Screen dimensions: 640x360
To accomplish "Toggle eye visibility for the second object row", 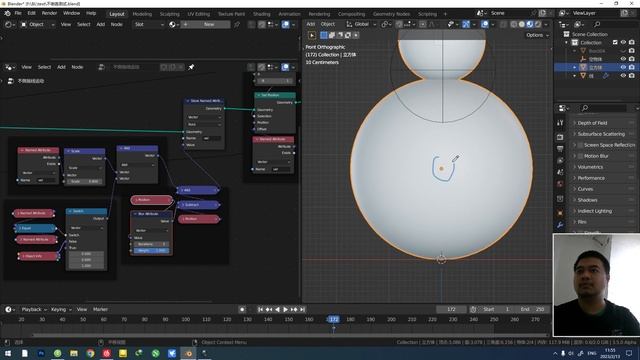I will pyautogui.click(x=623, y=59).
